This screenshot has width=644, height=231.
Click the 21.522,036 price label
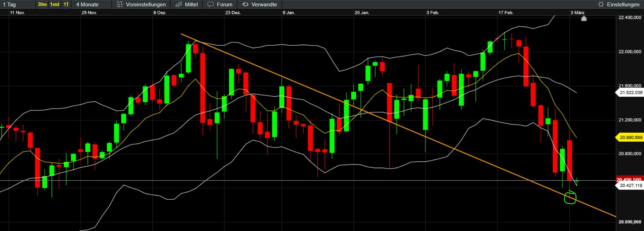click(631, 92)
